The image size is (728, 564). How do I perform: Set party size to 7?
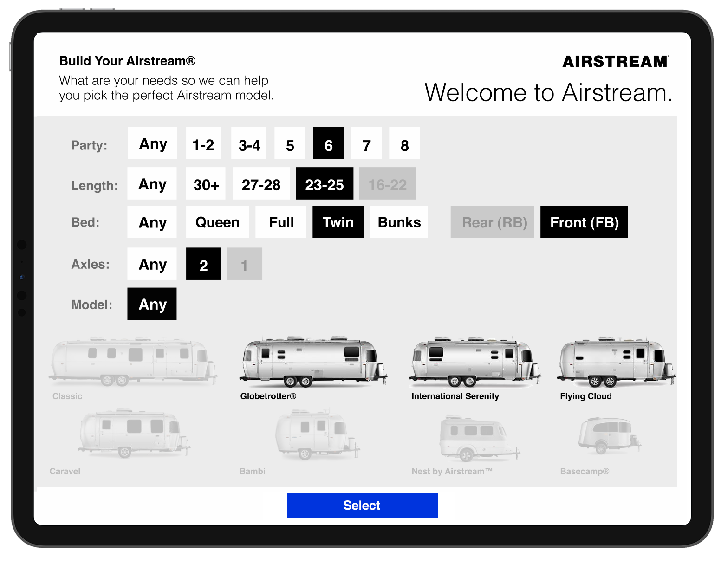[x=367, y=143]
